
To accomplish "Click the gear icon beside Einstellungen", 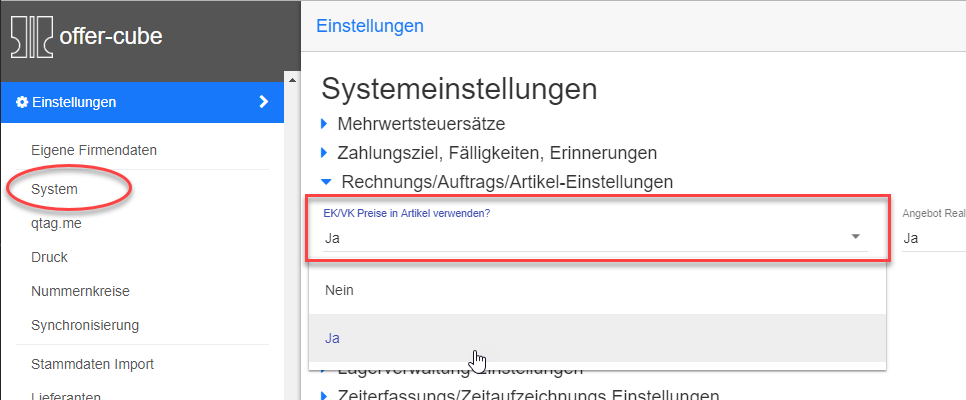I will coord(22,102).
